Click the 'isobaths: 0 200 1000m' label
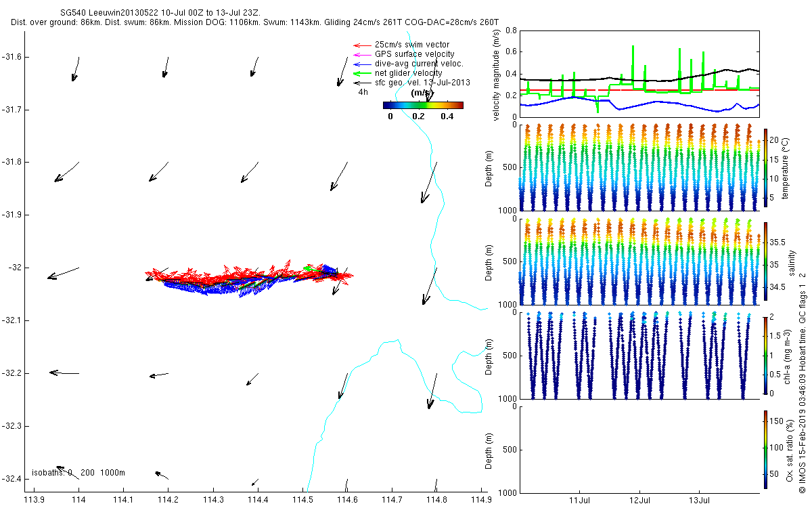812x508 pixels. click(78, 473)
